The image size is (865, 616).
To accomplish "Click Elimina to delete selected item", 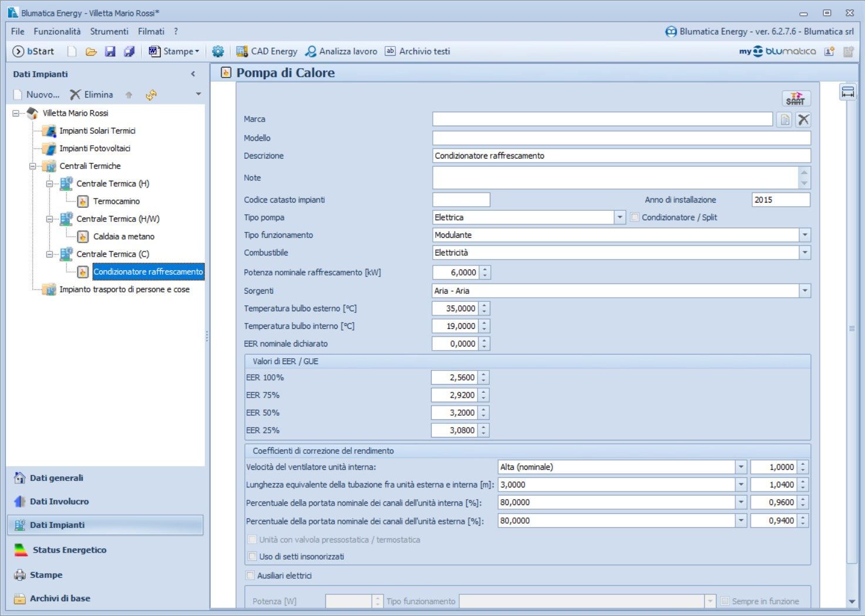I will pyautogui.click(x=92, y=95).
